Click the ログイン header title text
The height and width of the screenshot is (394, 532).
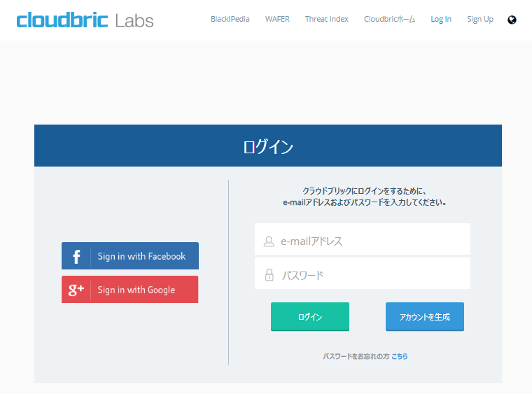point(268,146)
